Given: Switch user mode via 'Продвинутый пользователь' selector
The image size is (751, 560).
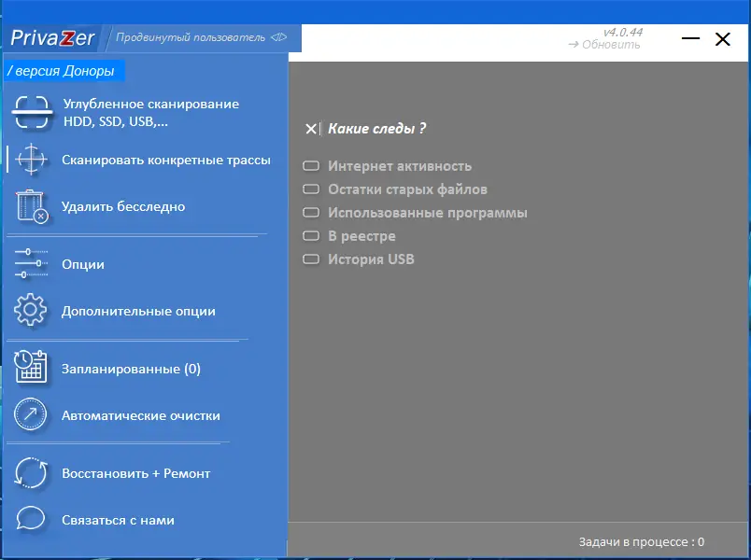Looking at the screenshot, I should tap(201, 37).
